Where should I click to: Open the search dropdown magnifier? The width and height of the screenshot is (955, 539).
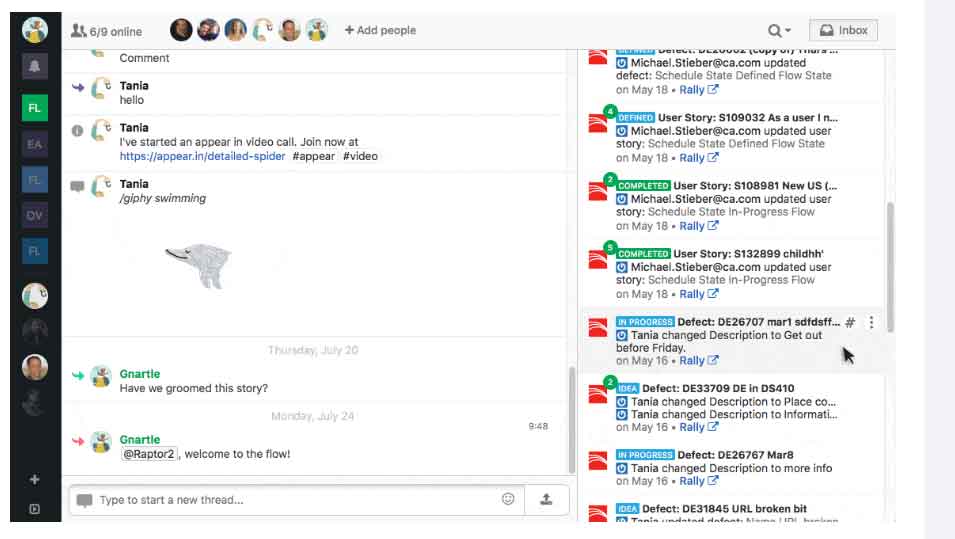(779, 31)
